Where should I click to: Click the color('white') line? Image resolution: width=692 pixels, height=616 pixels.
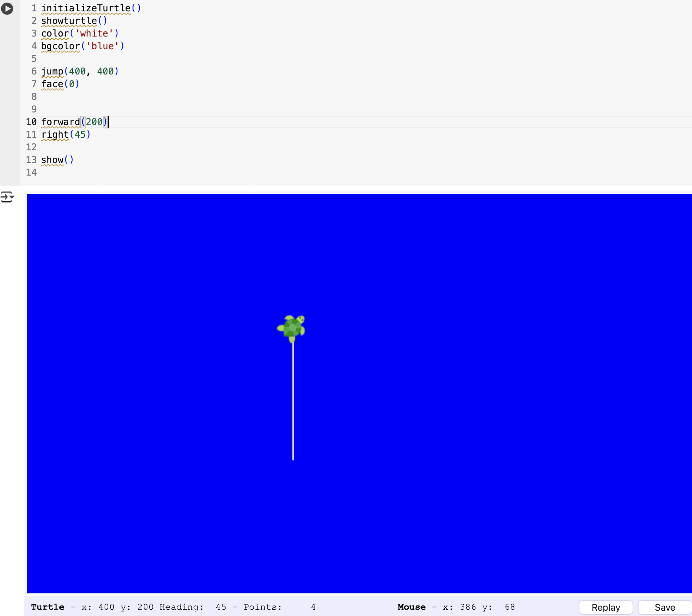[79, 33]
